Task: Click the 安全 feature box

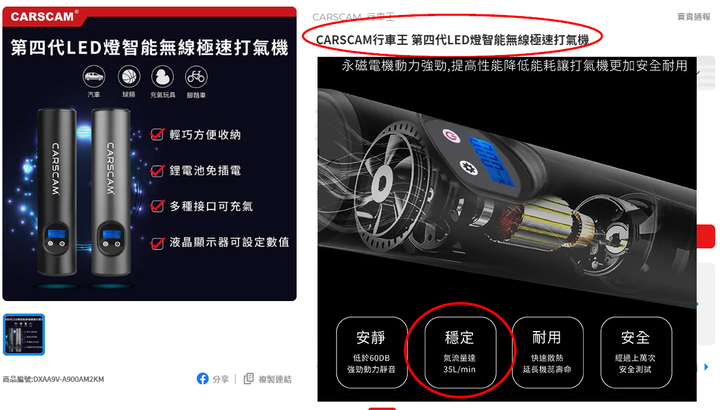Action: [x=636, y=352]
